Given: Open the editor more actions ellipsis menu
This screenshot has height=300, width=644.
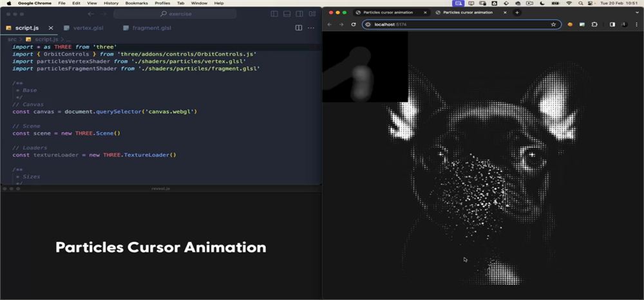Looking at the screenshot, I should [311, 28].
